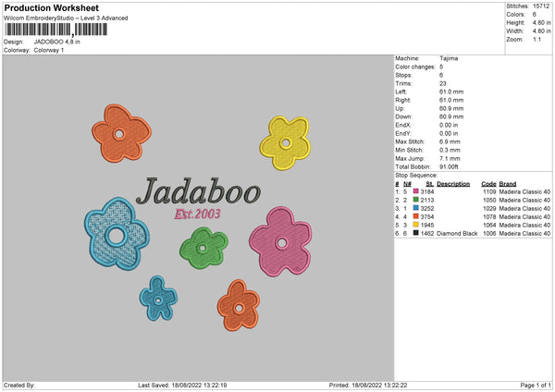This screenshot has width=555, height=392.
Task: Click the pink Est.2003 lettering
Action: point(197,214)
